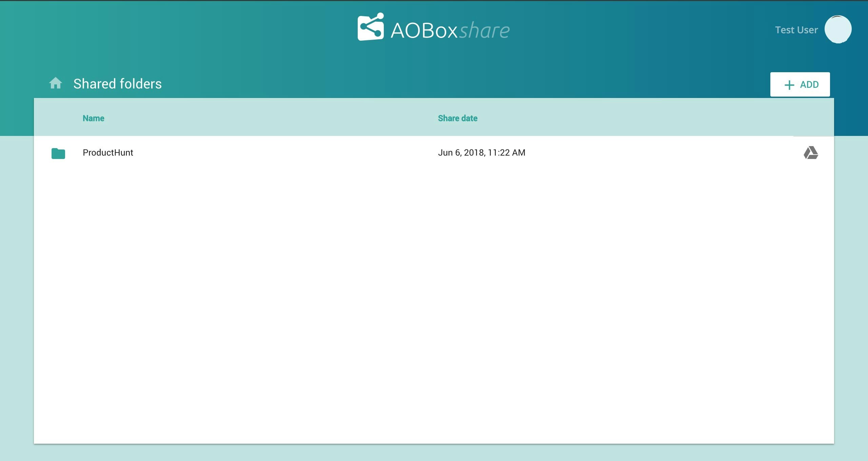Image resolution: width=868 pixels, height=461 pixels.
Task: Click the Shared folders breadcrumb title
Action: pos(117,84)
